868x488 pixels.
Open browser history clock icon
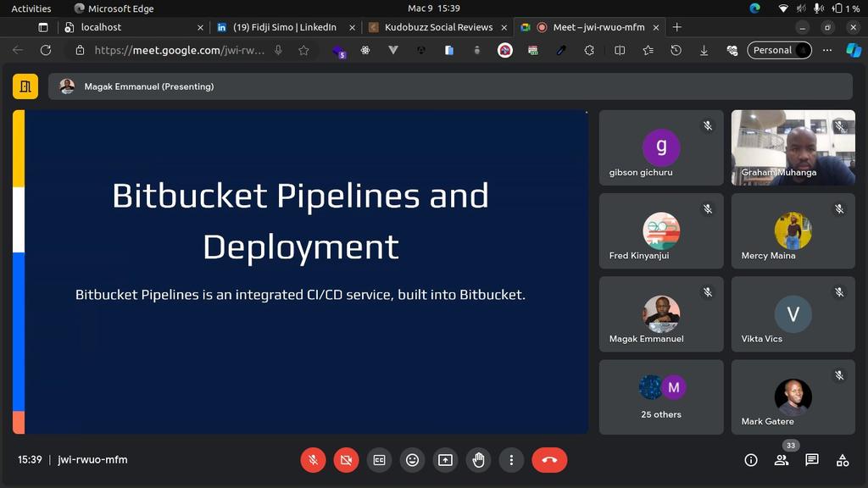pyautogui.click(x=676, y=50)
